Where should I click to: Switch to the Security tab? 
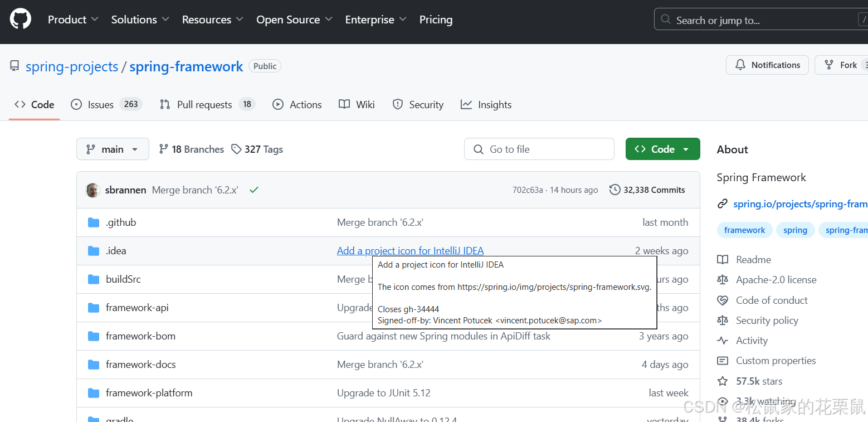[418, 105]
